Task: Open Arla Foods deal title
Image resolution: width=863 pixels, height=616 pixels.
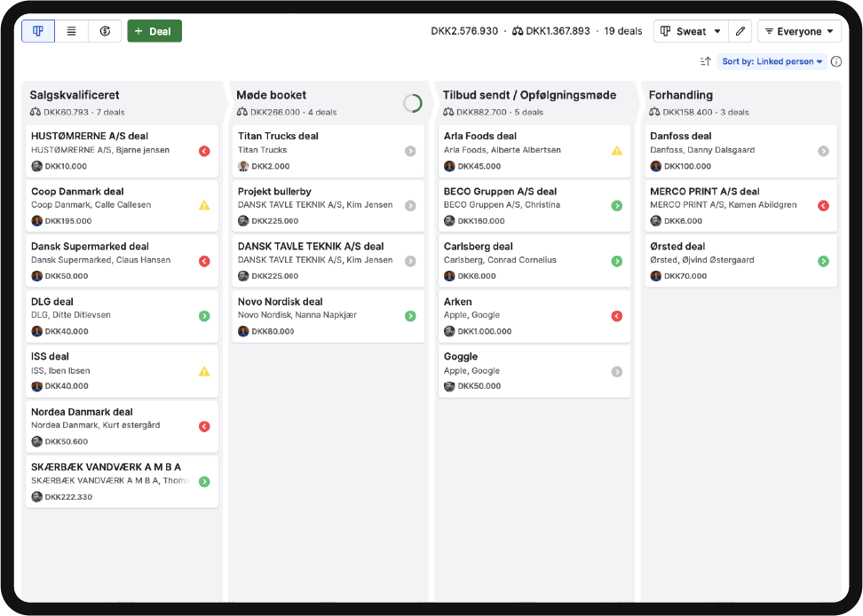Action: (480, 136)
